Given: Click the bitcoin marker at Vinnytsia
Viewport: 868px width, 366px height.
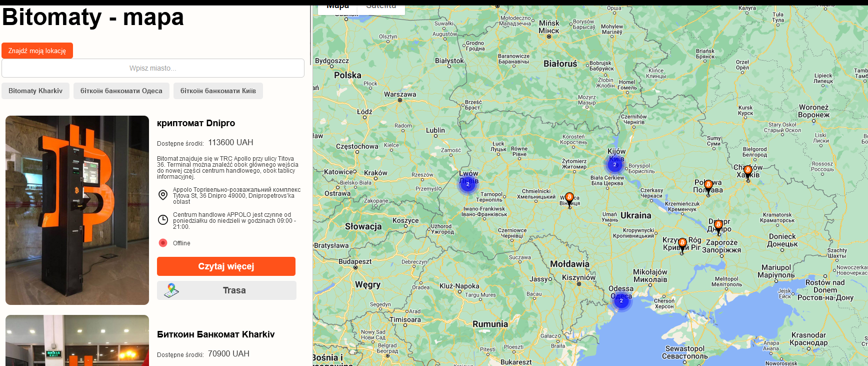Looking at the screenshot, I should [569, 200].
